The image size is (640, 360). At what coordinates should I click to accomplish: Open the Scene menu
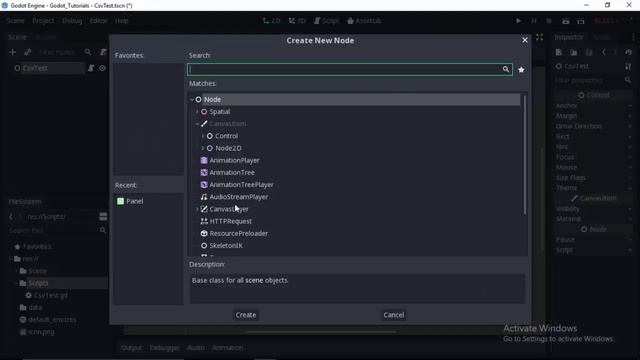click(15, 21)
